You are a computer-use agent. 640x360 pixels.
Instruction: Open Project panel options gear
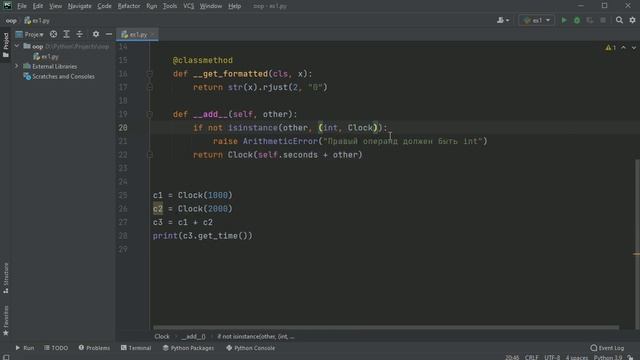(x=96, y=34)
